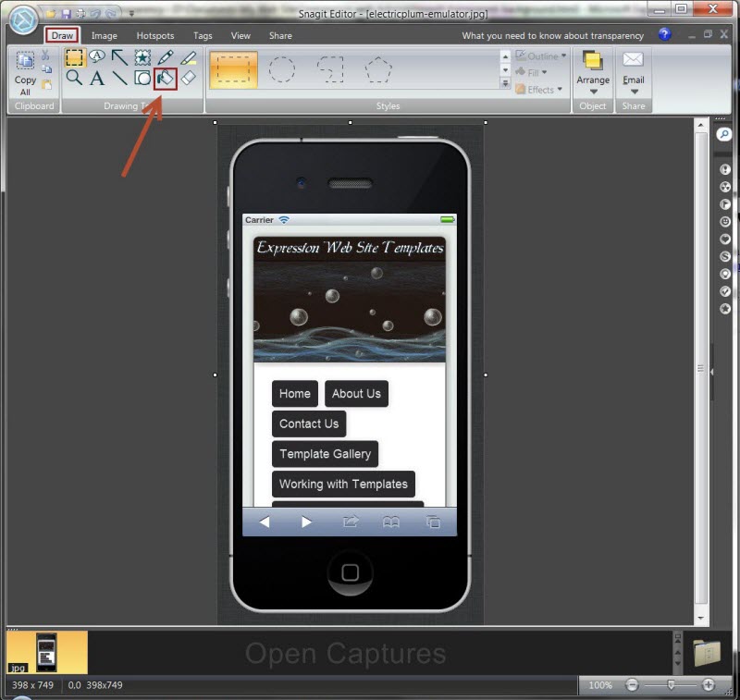Open the Outline dropdown
Image resolution: width=740 pixels, height=700 pixels.
tap(541, 56)
